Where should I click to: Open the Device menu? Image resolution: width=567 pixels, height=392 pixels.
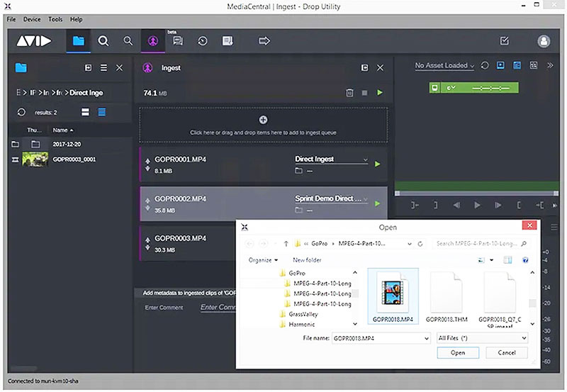32,19
